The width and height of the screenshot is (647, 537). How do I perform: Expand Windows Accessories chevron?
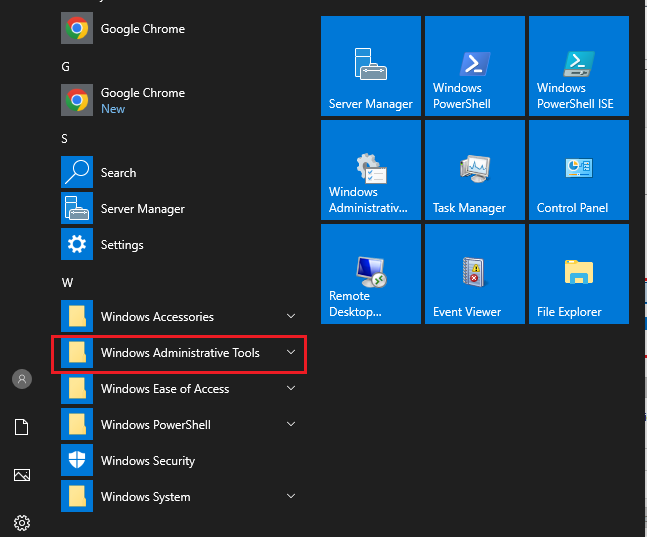tap(291, 316)
